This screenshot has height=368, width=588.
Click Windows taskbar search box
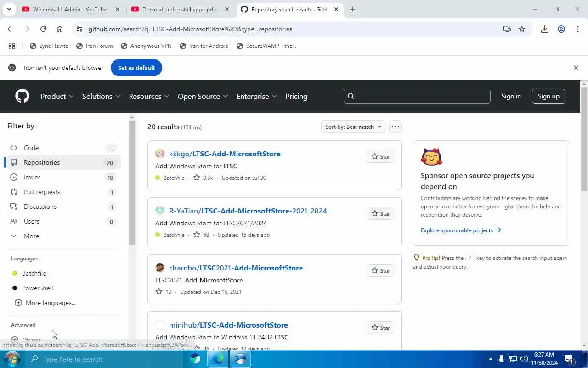(x=104, y=359)
